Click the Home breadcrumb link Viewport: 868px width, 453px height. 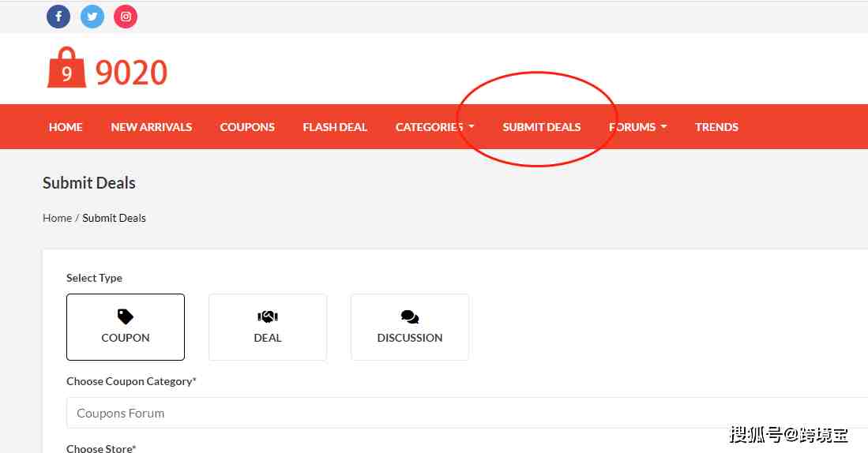57,218
